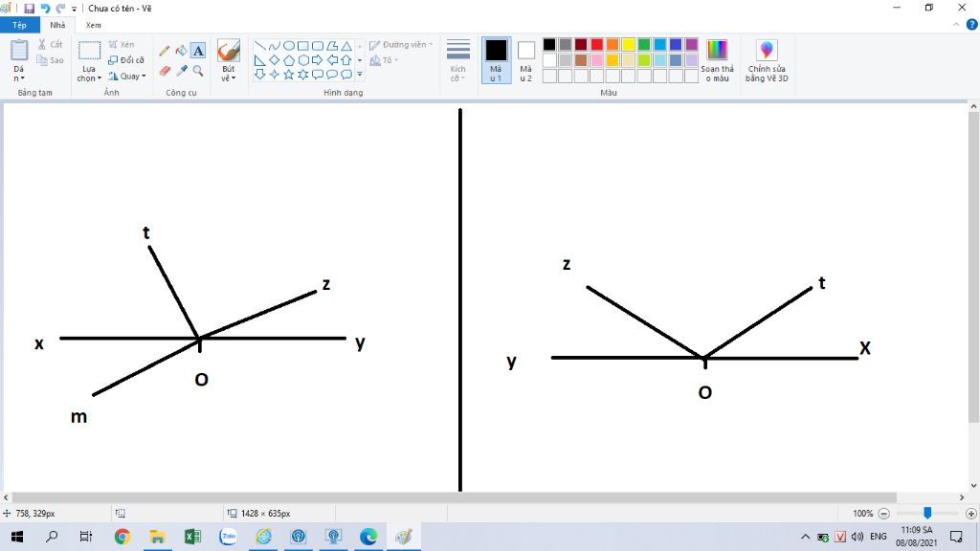Click the Undo arrow in quick access toolbar
This screenshot has width=980, height=551.
[x=45, y=8]
